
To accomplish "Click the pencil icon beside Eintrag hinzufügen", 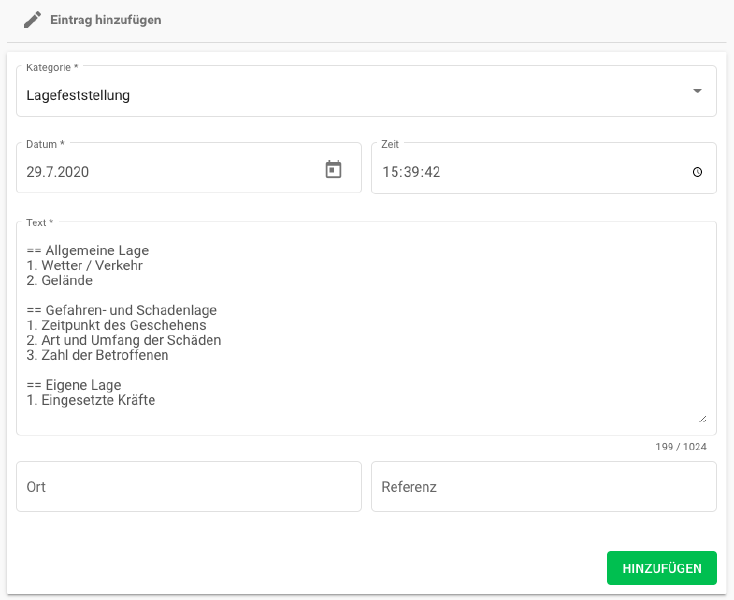I will tap(32, 20).
